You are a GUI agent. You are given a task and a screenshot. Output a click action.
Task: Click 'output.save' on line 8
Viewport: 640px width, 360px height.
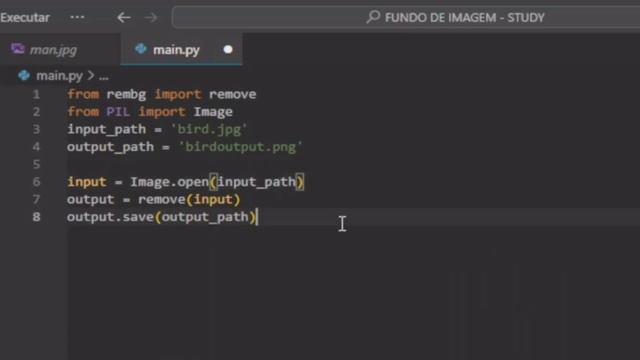tap(110, 217)
